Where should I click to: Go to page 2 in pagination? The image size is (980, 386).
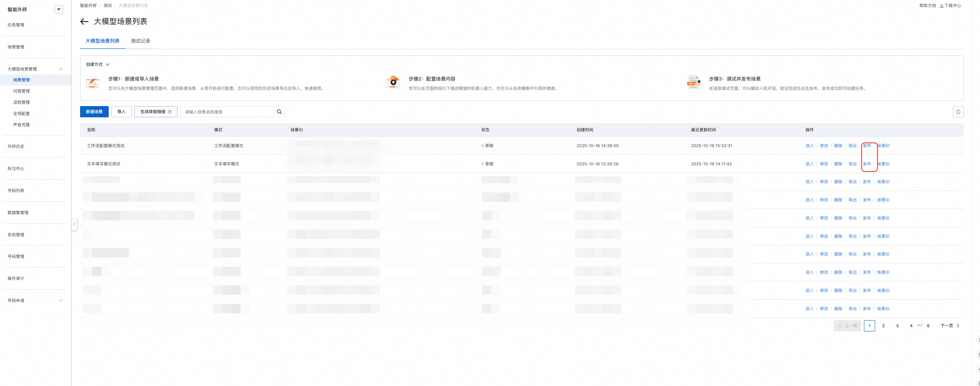click(x=883, y=326)
